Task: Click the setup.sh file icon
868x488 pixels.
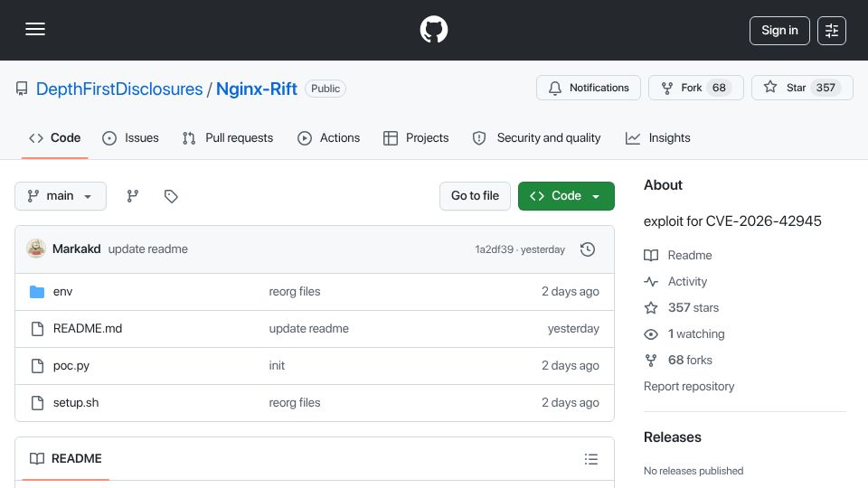Action: [x=37, y=403]
